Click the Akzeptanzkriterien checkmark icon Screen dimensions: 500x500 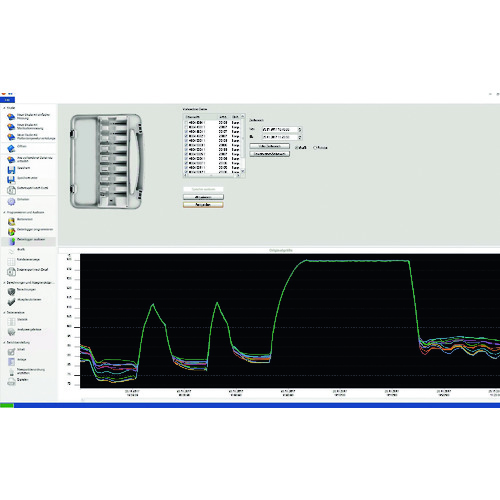[11, 302]
